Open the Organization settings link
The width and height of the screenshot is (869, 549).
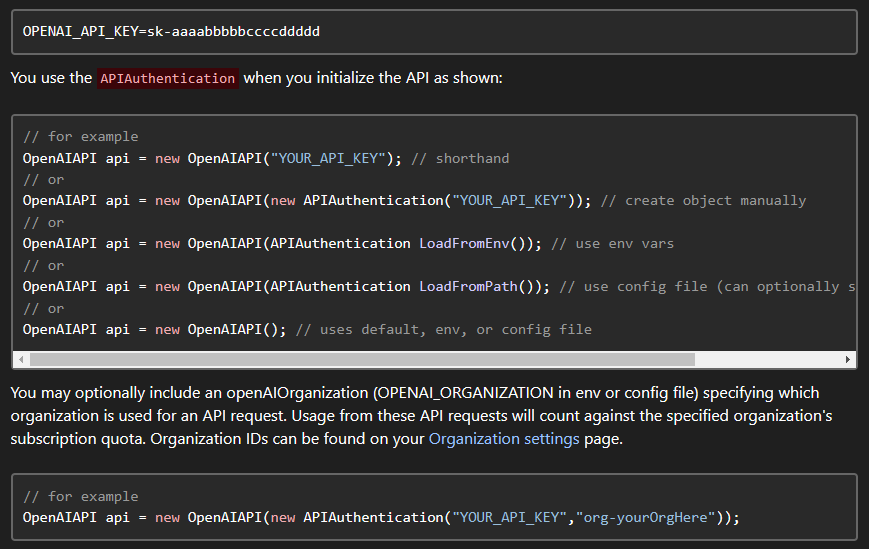pyautogui.click(x=504, y=438)
